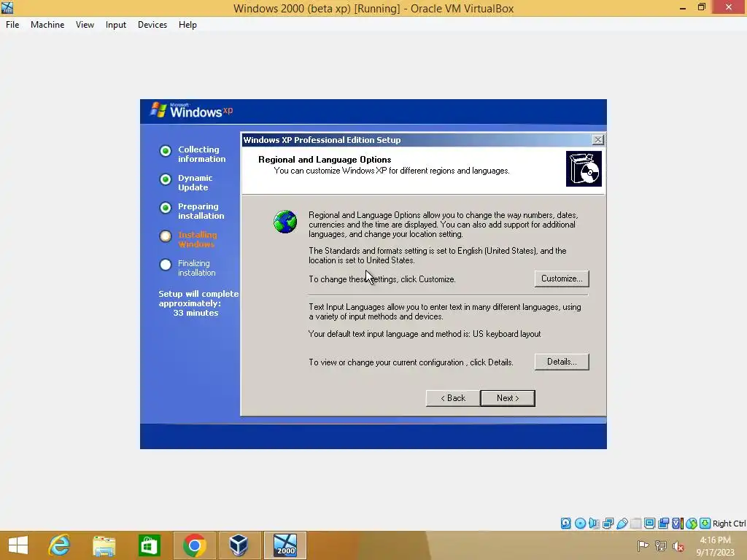Click the Windows XP logo banner

[x=192, y=111]
